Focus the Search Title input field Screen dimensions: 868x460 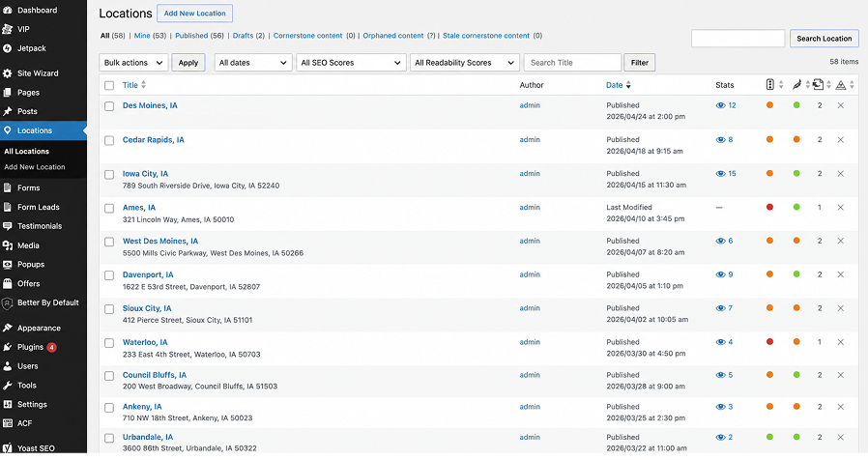click(573, 63)
